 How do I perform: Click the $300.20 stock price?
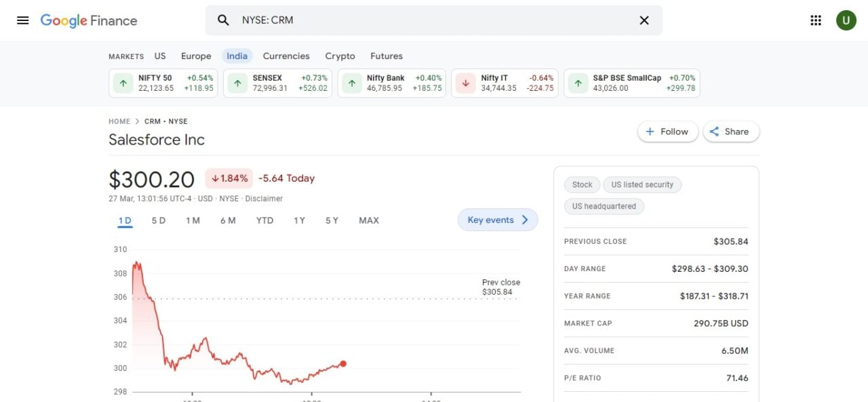coord(152,179)
